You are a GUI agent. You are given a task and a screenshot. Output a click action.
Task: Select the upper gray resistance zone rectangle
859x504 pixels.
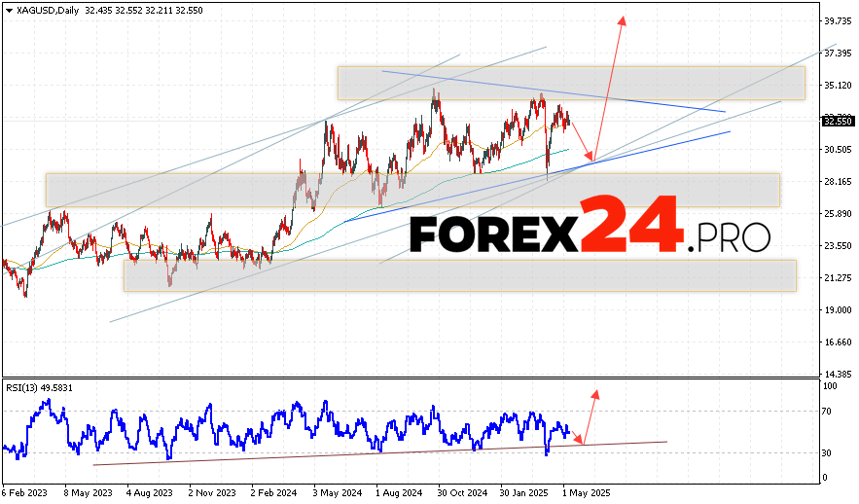571,84
